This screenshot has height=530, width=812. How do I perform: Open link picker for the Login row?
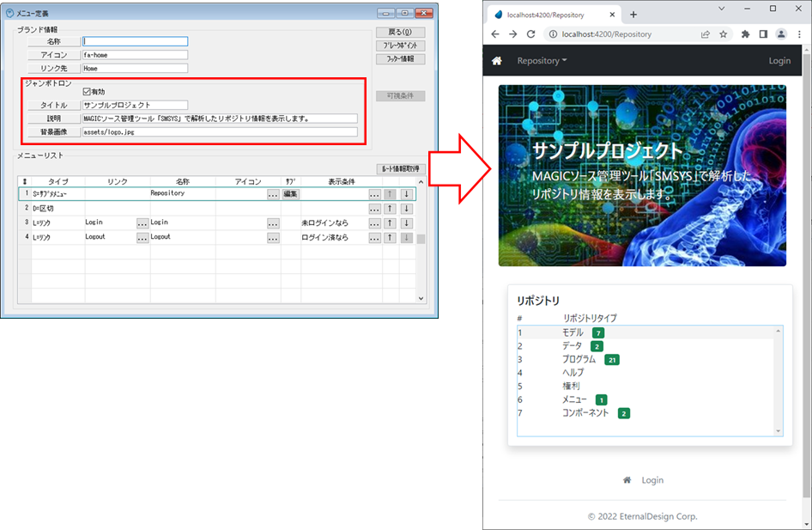click(x=142, y=223)
